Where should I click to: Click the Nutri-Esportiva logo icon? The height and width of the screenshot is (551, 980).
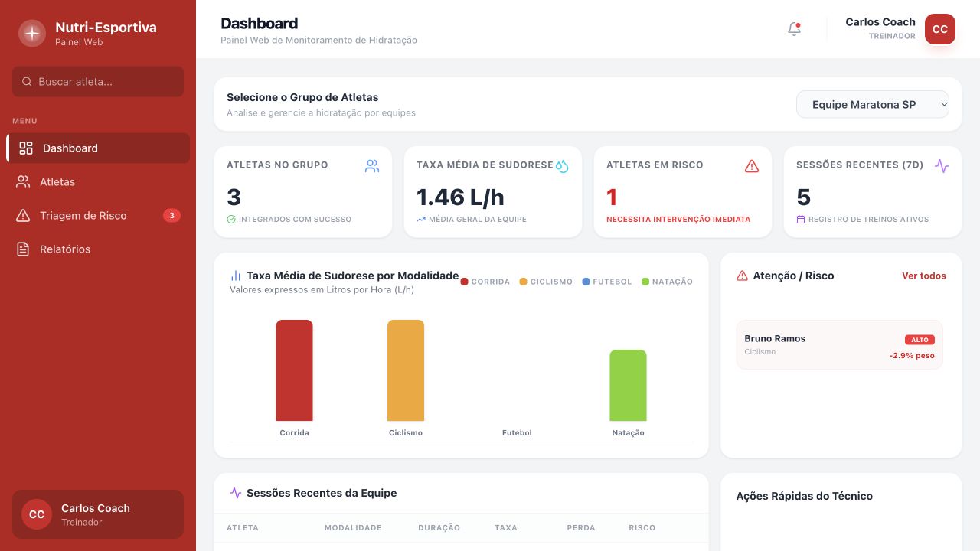pos(32,33)
